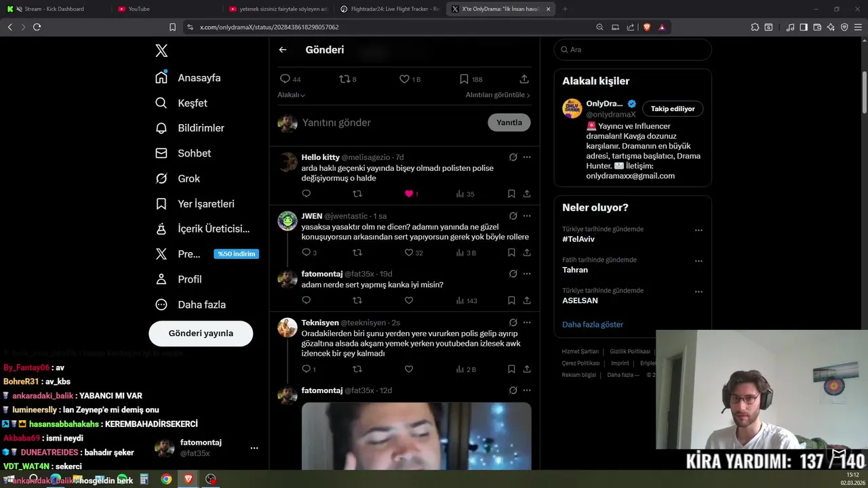The image size is (868, 488).
Task: Share the main post
Action: [x=524, y=79]
